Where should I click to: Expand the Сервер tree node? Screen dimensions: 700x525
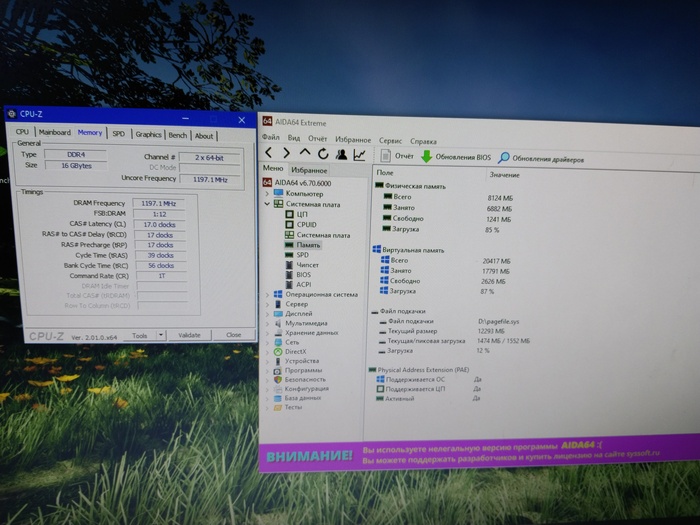[267, 304]
